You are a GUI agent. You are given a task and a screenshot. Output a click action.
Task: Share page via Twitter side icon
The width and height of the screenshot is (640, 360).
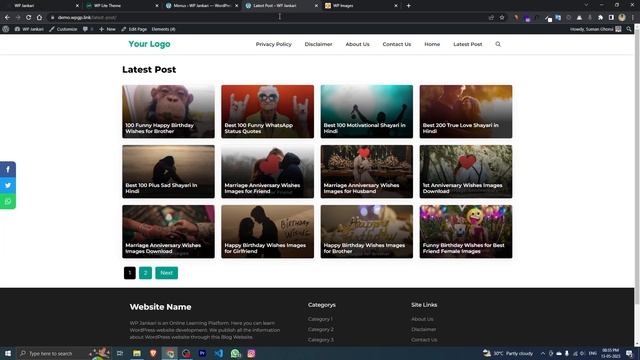pyautogui.click(x=8, y=185)
